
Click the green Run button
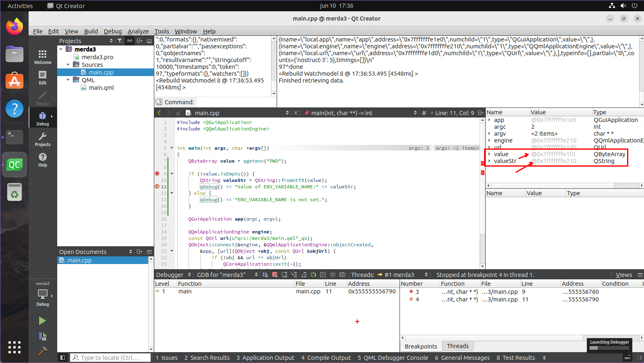click(x=42, y=321)
